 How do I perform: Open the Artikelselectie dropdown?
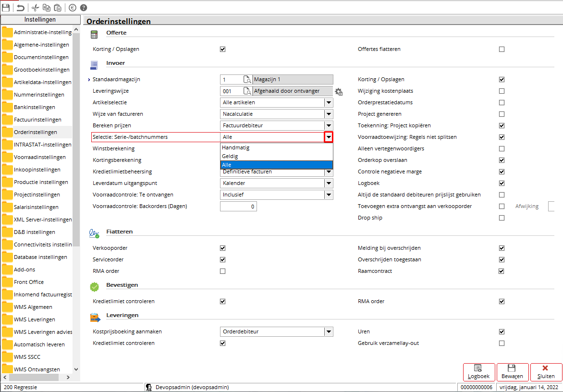(x=329, y=102)
